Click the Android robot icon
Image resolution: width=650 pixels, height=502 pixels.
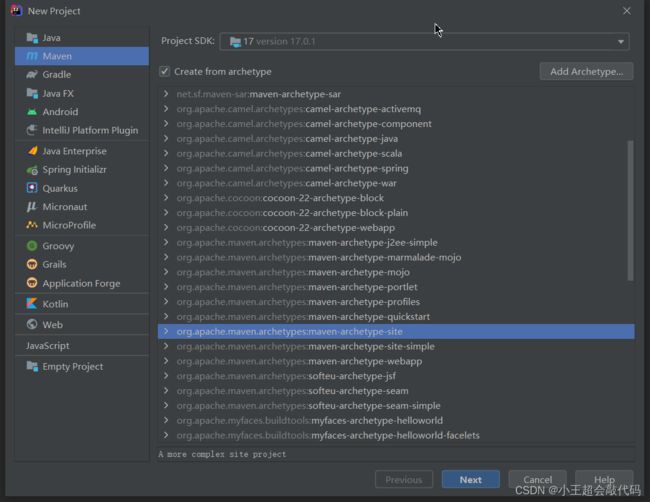[32, 112]
